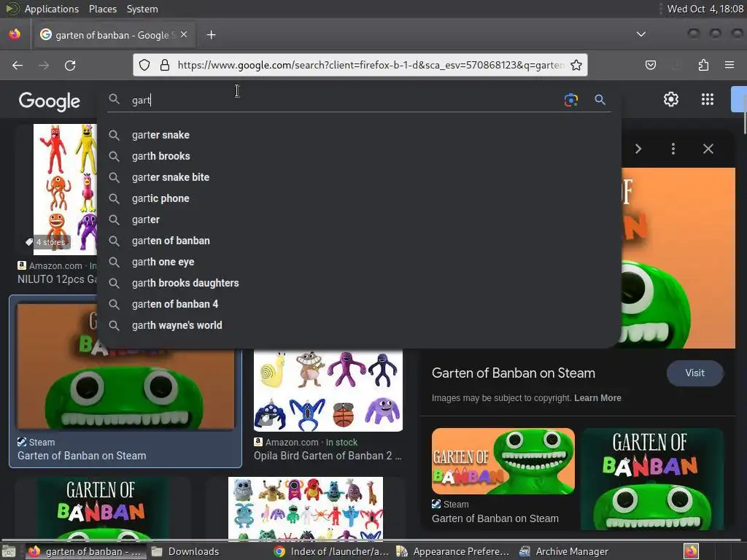This screenshot has height=560, width=747.
Task: Click the tracking protection shield icon
Action: 144,65
